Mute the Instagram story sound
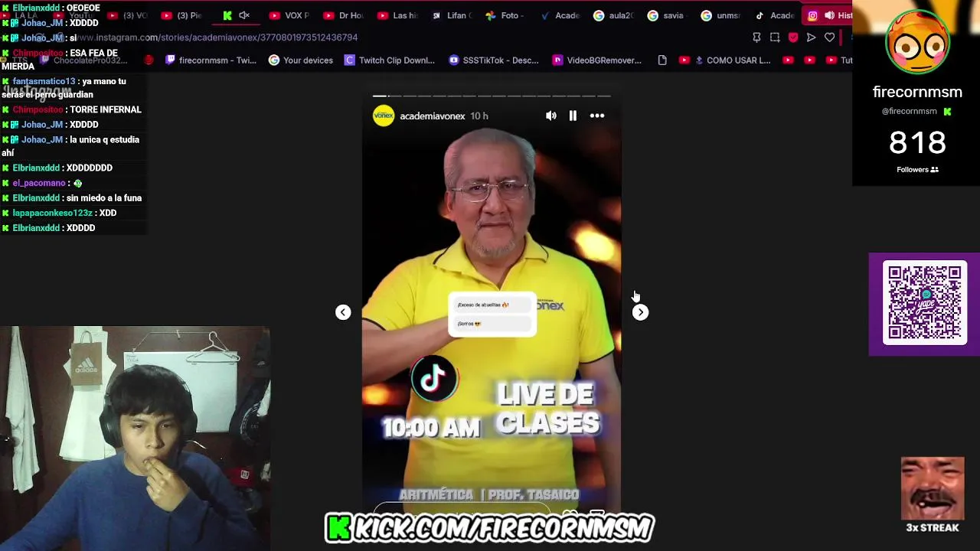This screenshot has width=980, height=551. [x=551, y=116]
